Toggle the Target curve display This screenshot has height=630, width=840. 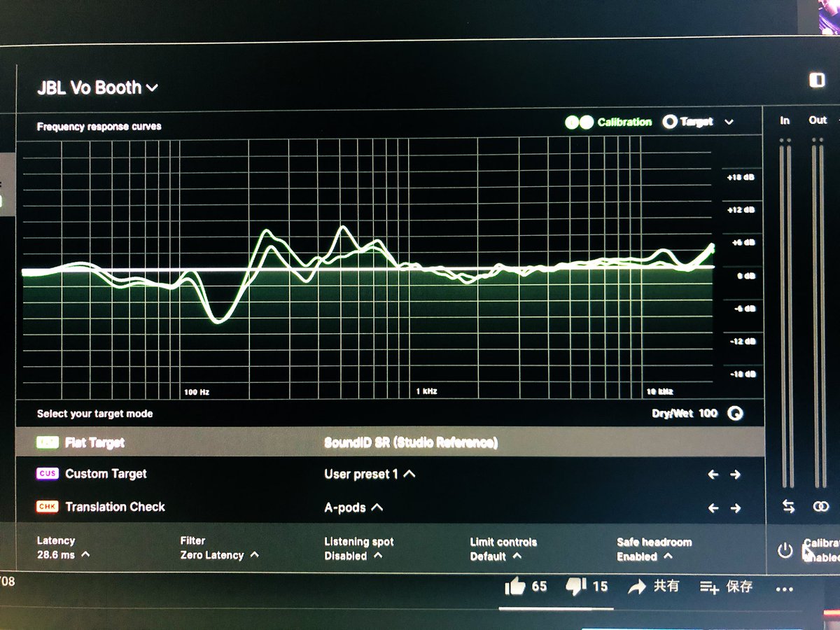point(687,122)
